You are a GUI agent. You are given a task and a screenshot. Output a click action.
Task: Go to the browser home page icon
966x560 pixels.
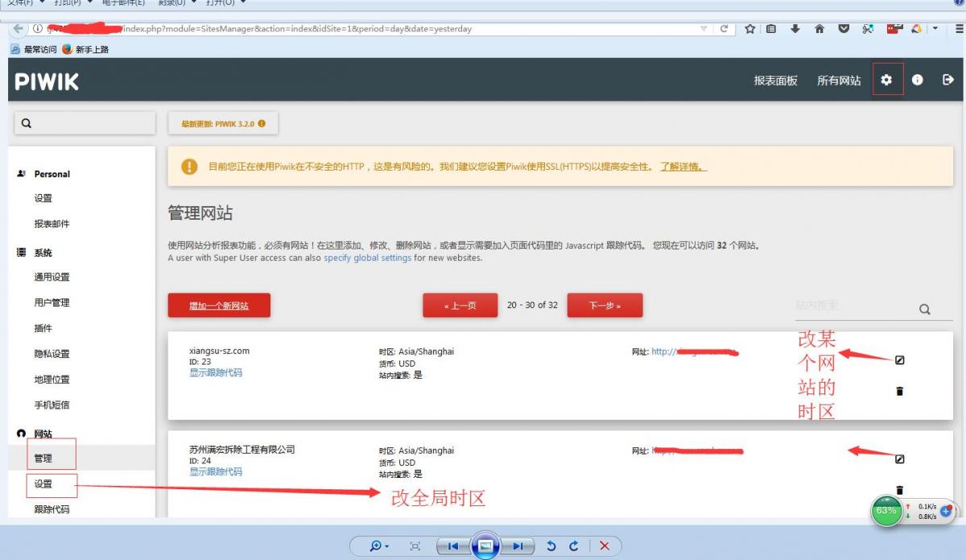pyautogui.click(x=819, y=29)
